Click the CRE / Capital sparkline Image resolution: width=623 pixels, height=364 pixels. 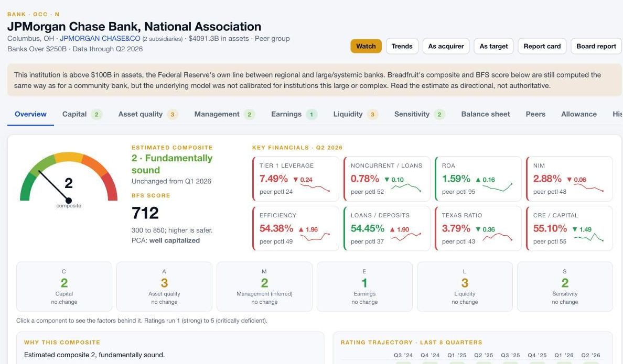coord(588,237)
